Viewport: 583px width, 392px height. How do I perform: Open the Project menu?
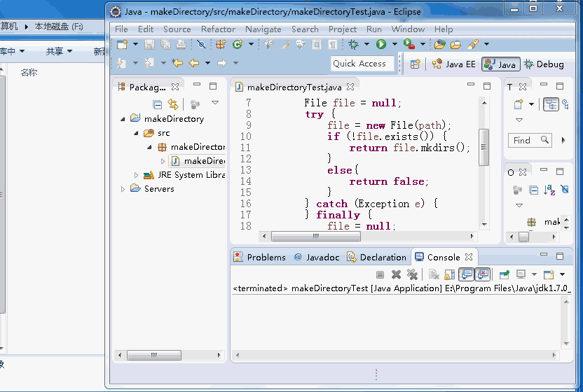click(343, 29)
